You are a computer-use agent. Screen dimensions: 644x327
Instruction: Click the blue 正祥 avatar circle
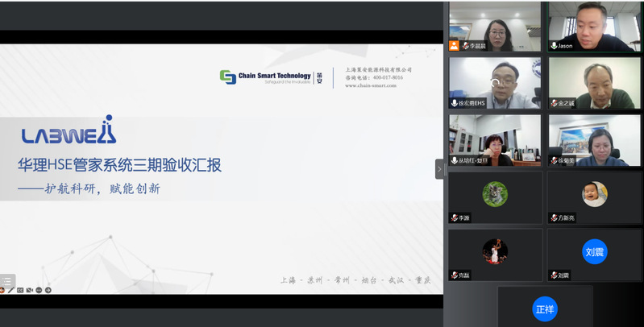point(545,309)
